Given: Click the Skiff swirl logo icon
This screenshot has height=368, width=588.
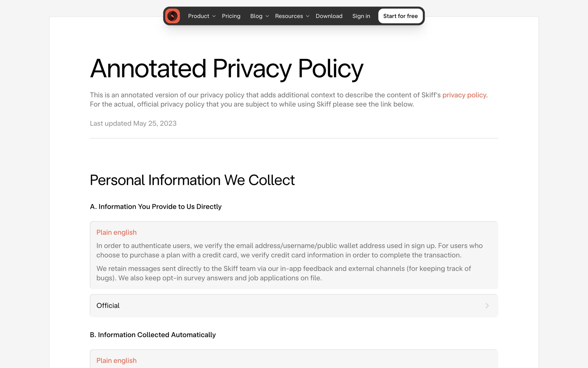Looking at the screenshot, I should (172, 16).
